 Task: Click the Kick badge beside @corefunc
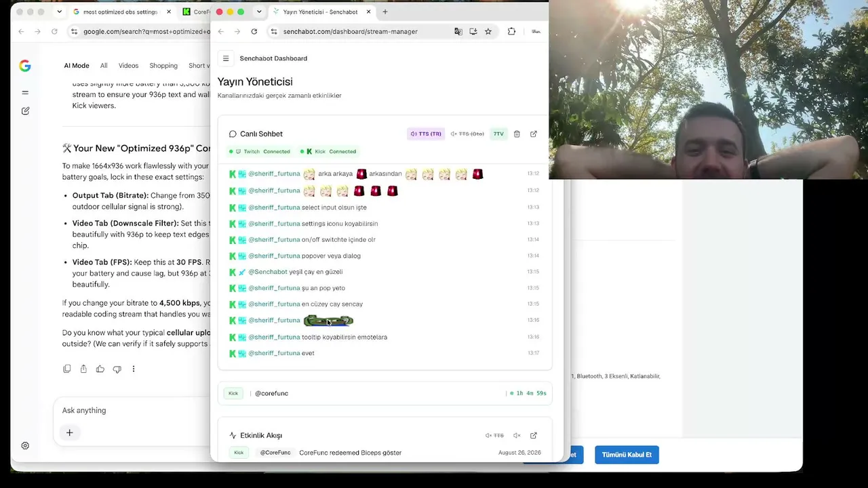233,393
